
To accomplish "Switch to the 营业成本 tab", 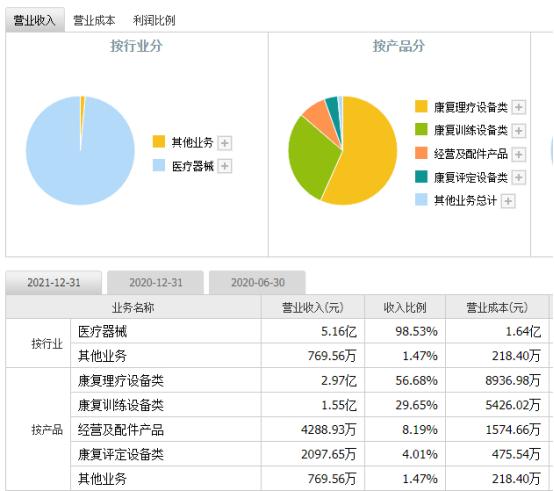I will 94,20.
